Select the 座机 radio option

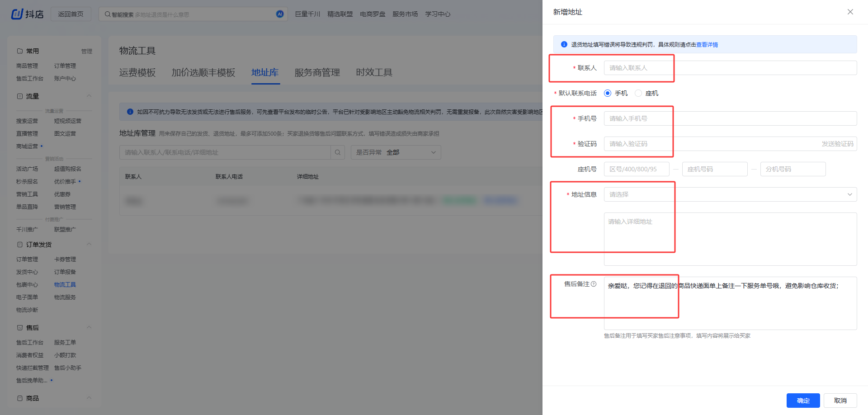tap(638, 93)
